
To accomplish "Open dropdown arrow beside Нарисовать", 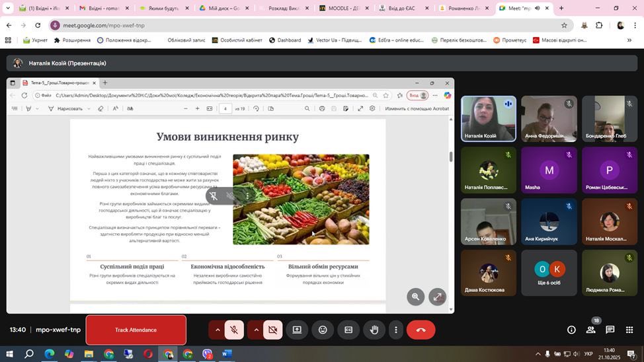I will (89, 109).
